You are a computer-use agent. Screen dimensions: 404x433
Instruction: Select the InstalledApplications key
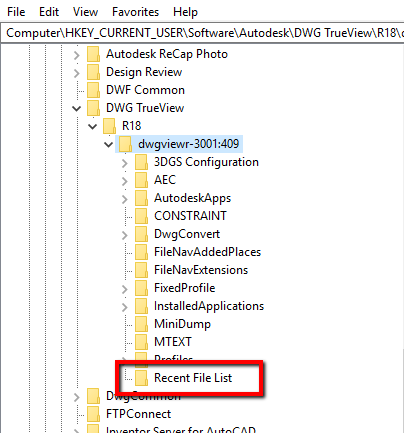209,306
